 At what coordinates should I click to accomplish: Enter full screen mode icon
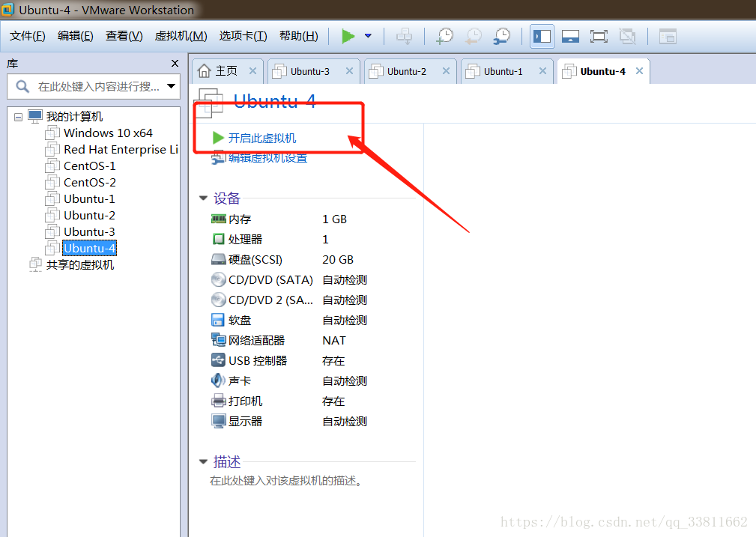[x=599, y=36]
